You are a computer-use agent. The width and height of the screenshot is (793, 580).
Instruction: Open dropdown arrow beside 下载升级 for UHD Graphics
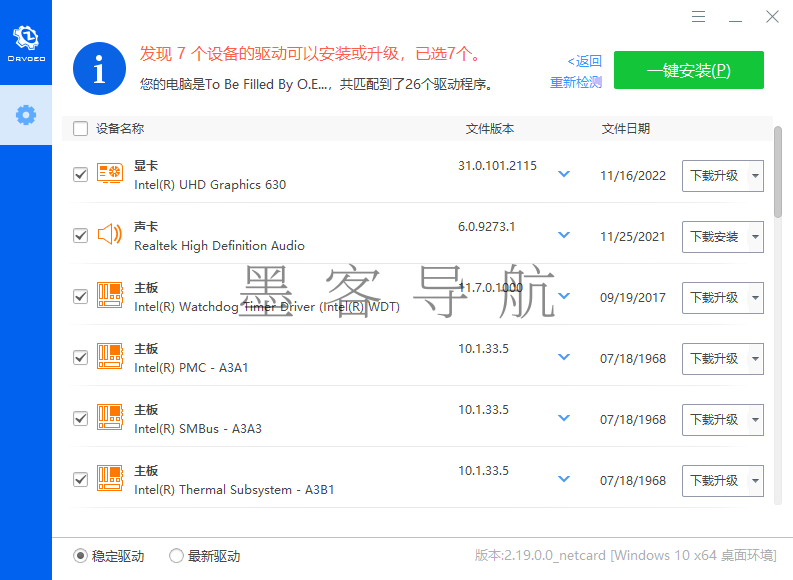[755, 176]
